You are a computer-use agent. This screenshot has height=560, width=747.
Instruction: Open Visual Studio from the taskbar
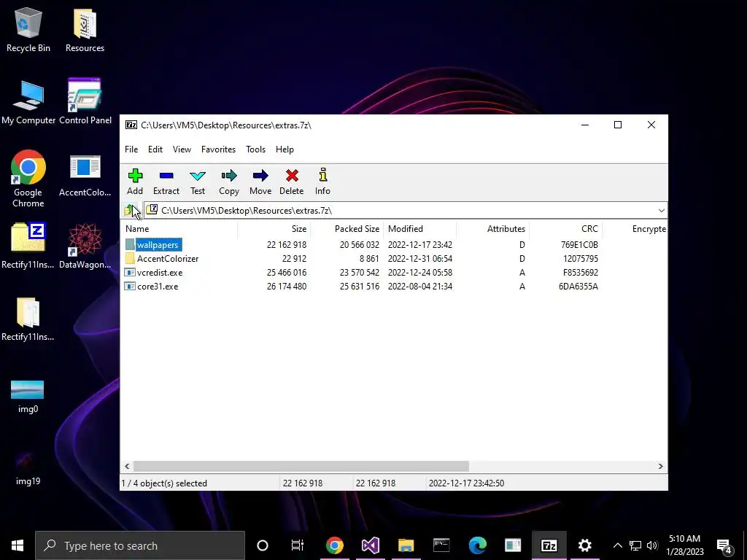(x=370, y=545)
